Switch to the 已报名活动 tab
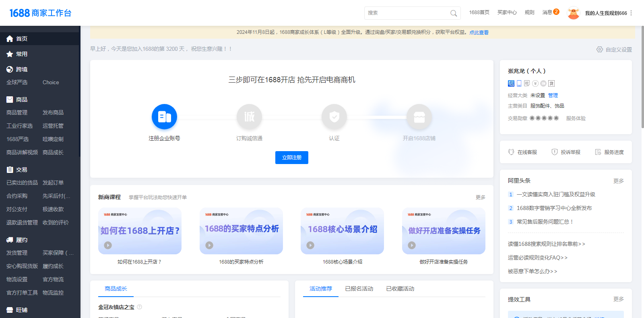 [x=359, y=289]
